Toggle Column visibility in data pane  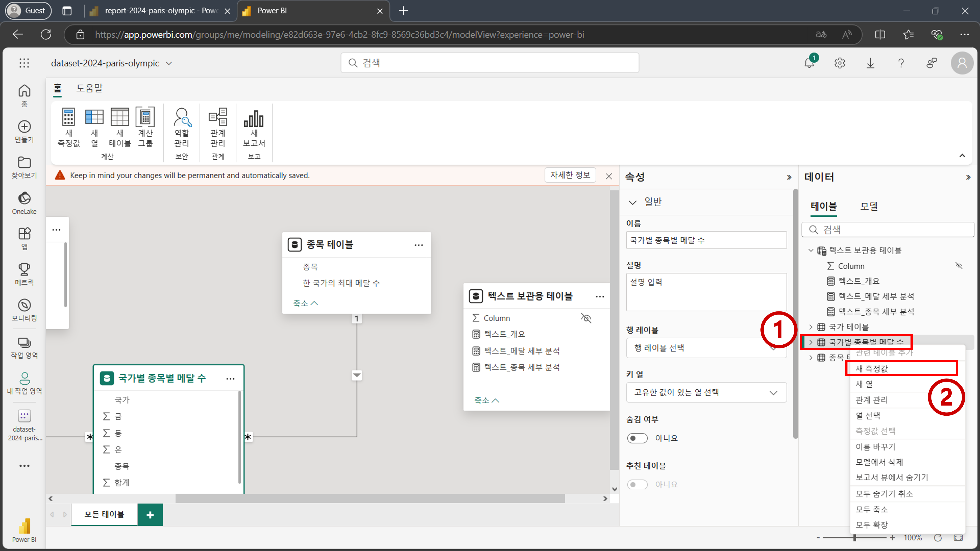pos(959,265)
